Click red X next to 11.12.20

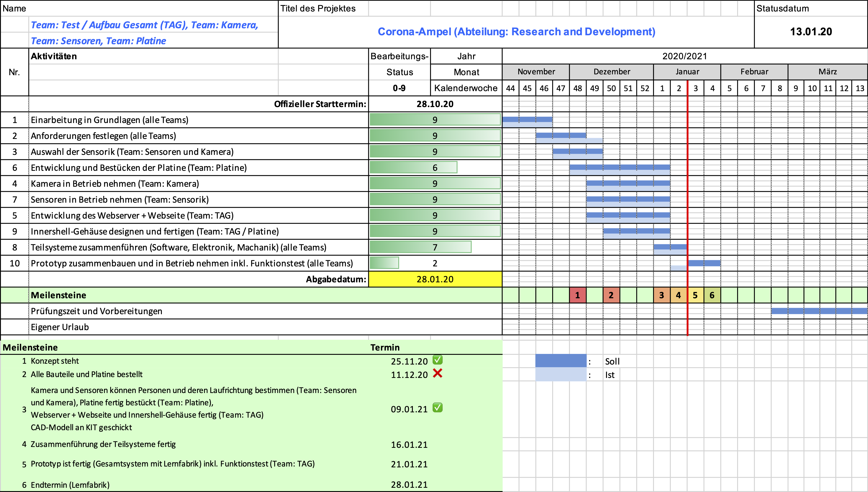[437, 373]
